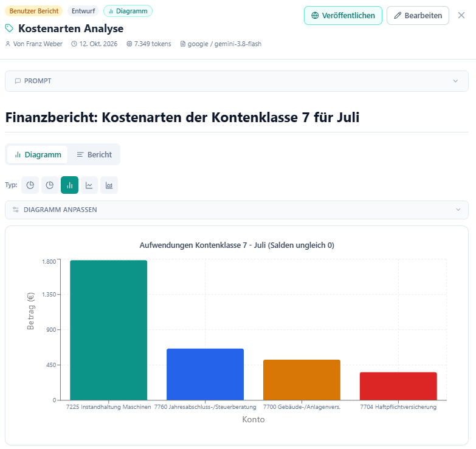476x449 pixels.
Task: Click the Entwurf status badge
Action: [x=83, y=11]
